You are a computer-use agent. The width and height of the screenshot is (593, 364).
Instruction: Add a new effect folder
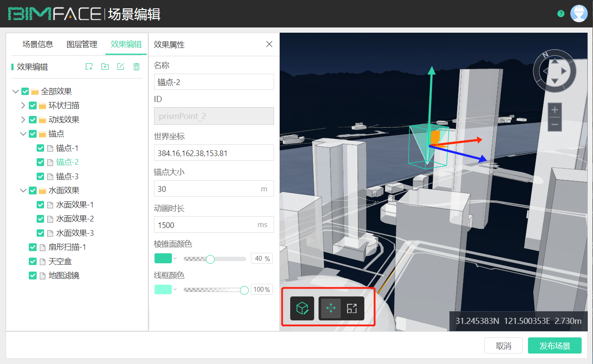105,66
